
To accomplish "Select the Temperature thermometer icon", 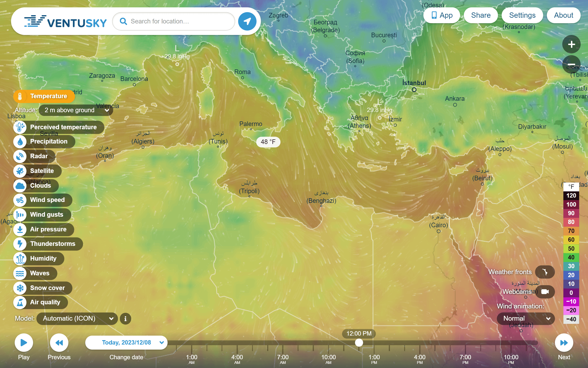I will click(x=20, y=96).
